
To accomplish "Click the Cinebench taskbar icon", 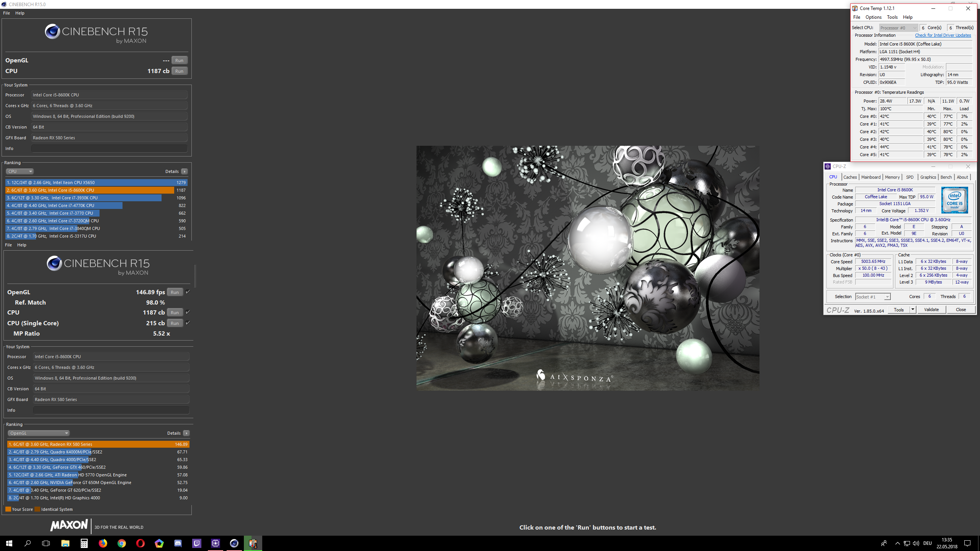I will click(234, 543).
